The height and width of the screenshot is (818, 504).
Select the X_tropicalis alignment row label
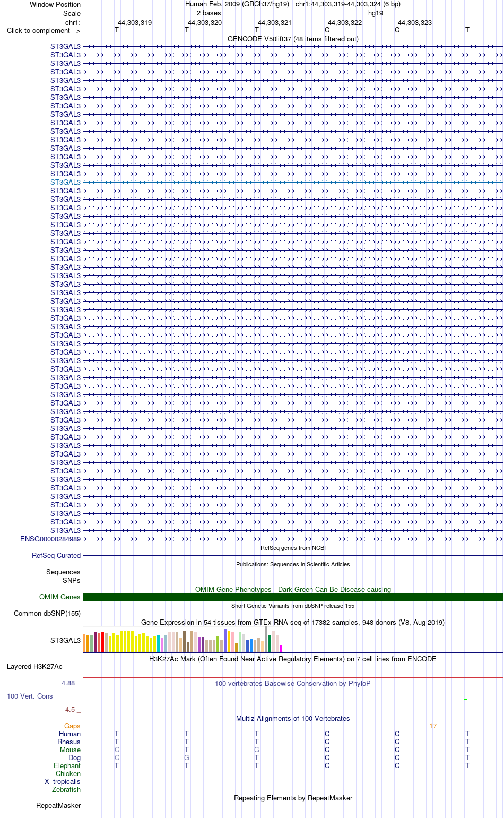pyautogui.click(x=63, y=781)
